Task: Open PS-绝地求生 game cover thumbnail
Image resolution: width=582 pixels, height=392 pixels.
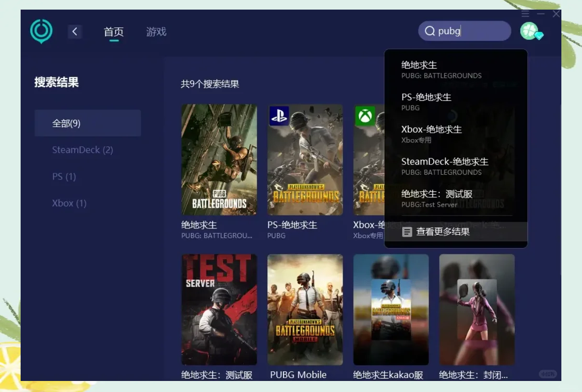Action: point(305,160)
